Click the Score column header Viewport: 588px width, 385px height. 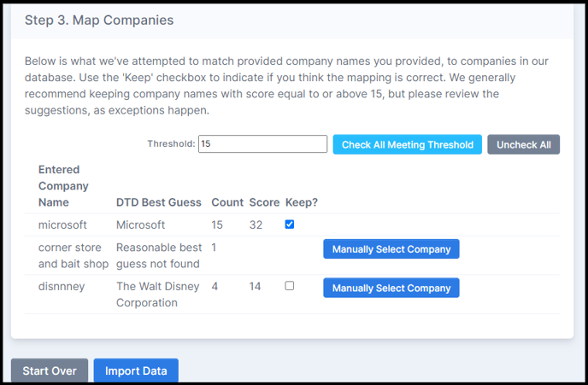coord(263,202)
